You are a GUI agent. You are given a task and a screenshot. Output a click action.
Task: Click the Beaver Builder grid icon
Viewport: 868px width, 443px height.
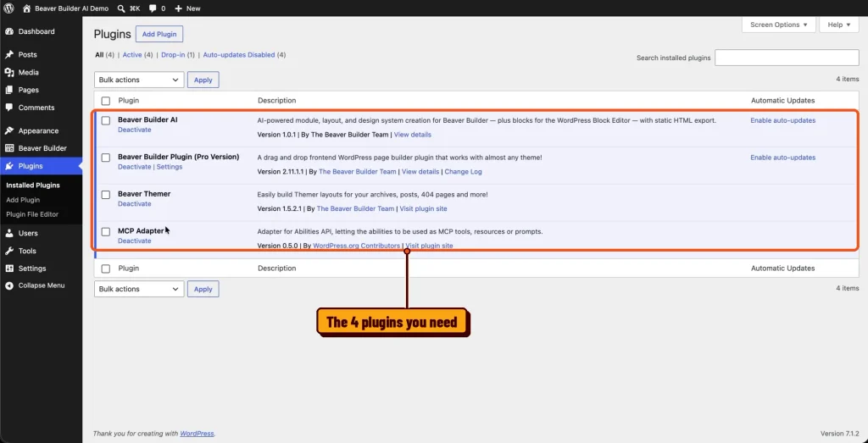[x=9, y=148]
